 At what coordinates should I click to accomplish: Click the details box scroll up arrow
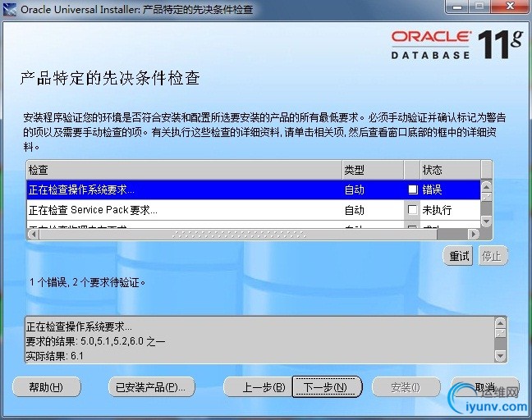tap(501, 323)
